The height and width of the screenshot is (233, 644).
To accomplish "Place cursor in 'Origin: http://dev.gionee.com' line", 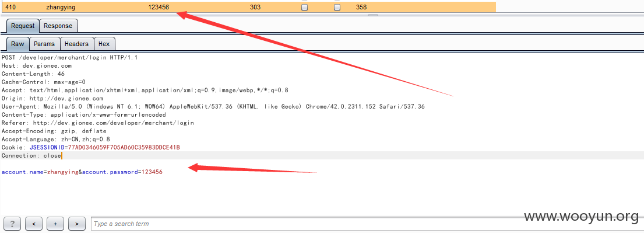I will pyautogui.click(x=52, y=99).
